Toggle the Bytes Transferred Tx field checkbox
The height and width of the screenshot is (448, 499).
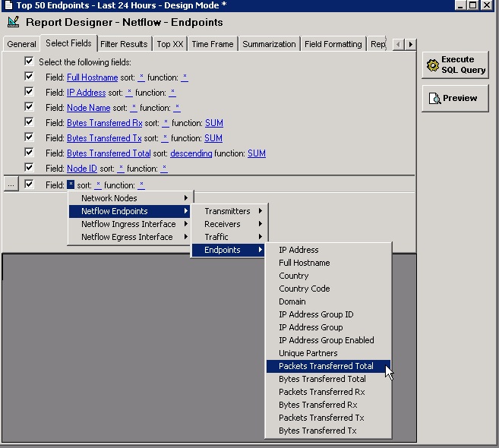tap(29, 137)
